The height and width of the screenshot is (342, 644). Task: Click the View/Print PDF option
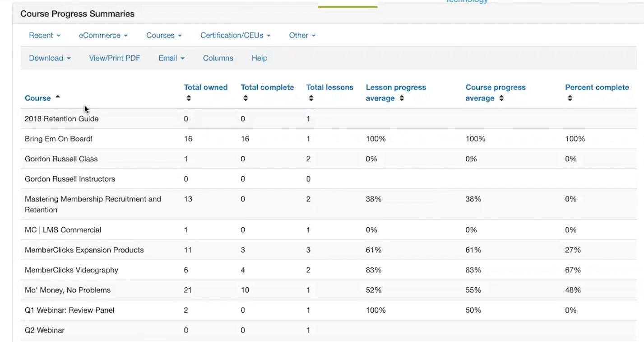pos(115,58)
